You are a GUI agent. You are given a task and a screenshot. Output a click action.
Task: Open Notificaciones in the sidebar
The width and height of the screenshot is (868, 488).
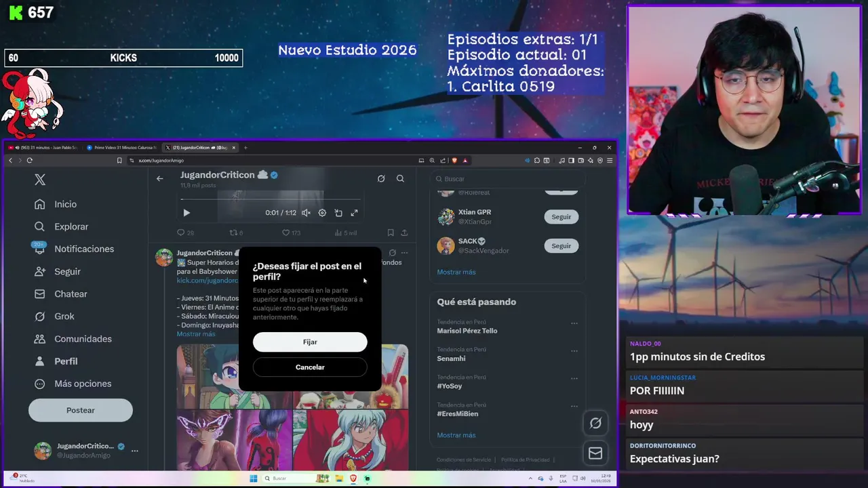[x=75, y=249]
